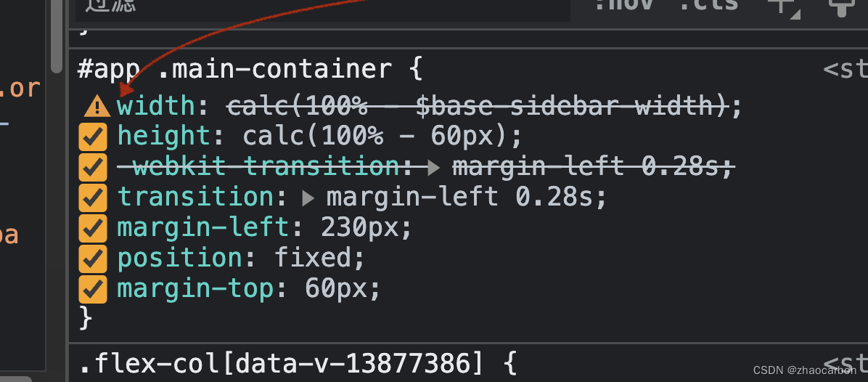Open the stylesheet link beside #app .main-container

846,70
